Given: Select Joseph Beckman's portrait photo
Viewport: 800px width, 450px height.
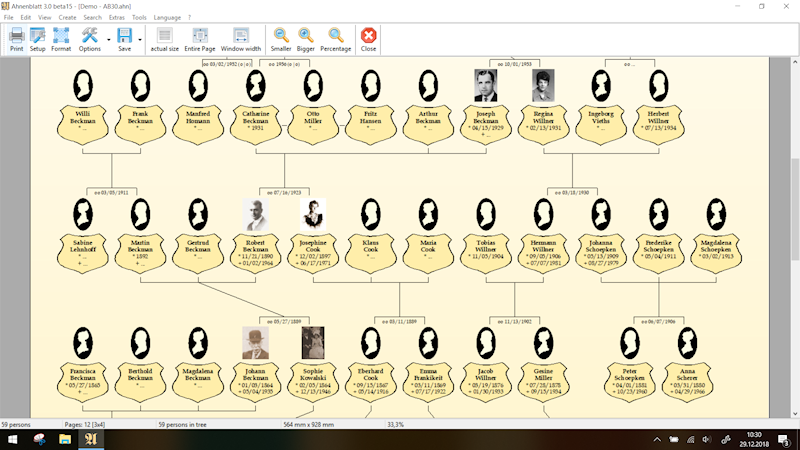Looking at the screenshot, I should 485,86.
